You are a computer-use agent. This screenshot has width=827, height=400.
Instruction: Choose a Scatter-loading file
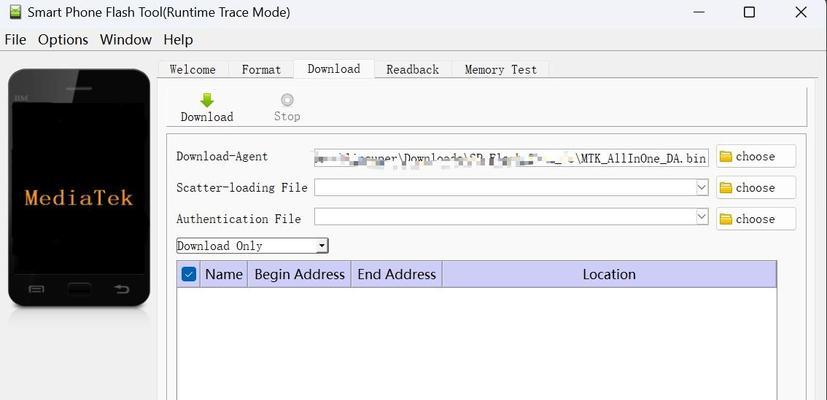[x=756, y=187]
